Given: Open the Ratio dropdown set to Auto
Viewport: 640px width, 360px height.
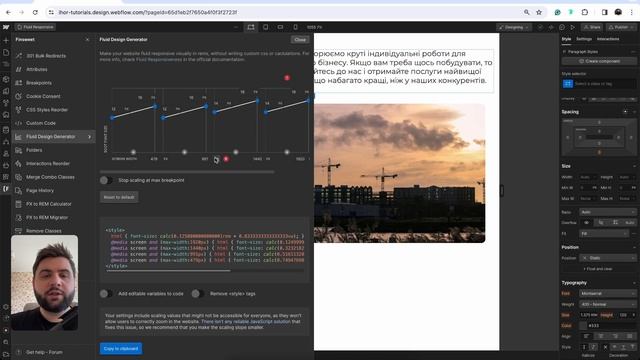Looking at the screenshot, I should tap(607, 212).
